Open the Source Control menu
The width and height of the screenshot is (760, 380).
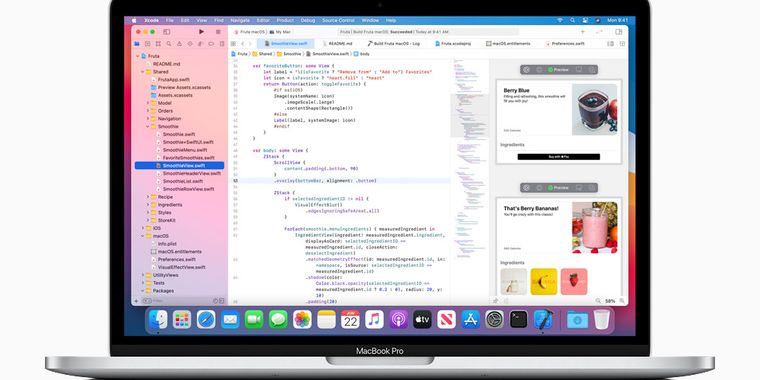[x=338, y=20]
